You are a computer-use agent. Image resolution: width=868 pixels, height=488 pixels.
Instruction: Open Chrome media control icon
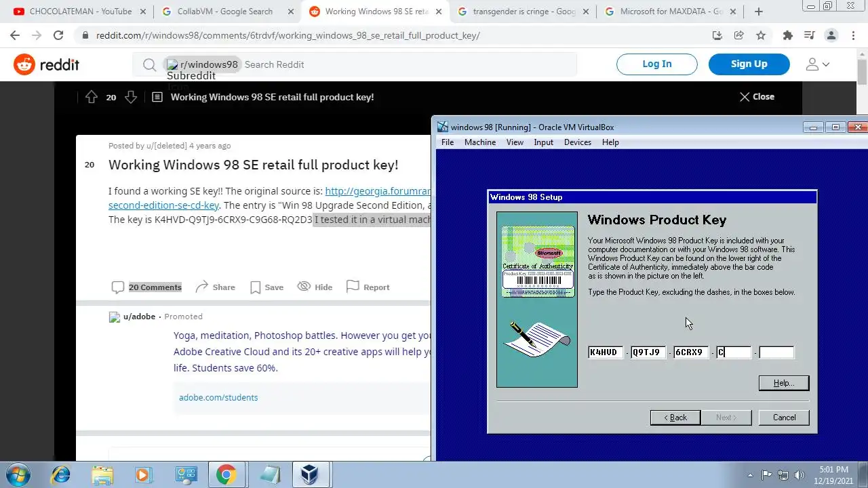coord(809,35)
